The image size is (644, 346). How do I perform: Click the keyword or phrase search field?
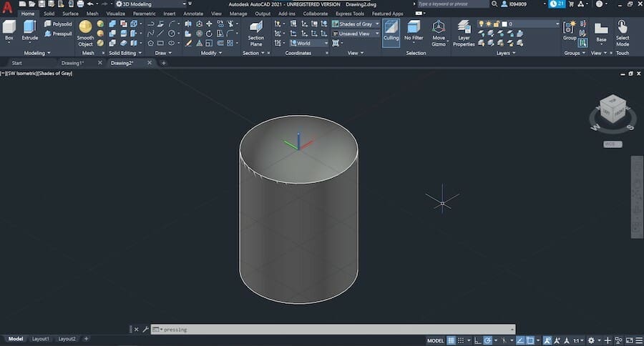(x=453, y=4)
